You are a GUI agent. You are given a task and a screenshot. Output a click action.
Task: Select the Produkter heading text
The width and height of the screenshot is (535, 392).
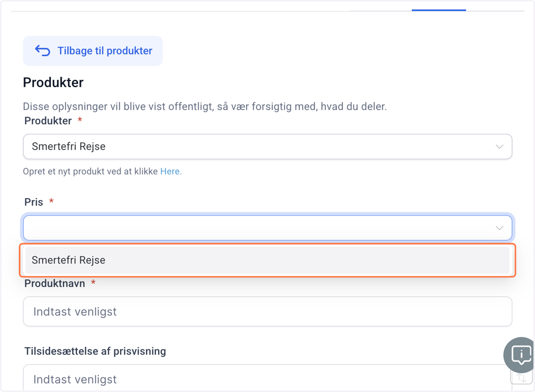[53, 82]
